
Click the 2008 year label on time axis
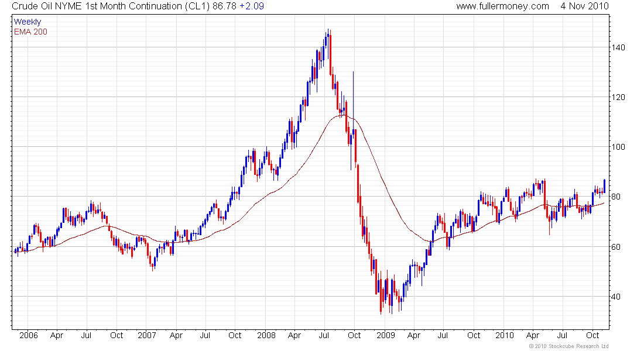pos(266,335)
